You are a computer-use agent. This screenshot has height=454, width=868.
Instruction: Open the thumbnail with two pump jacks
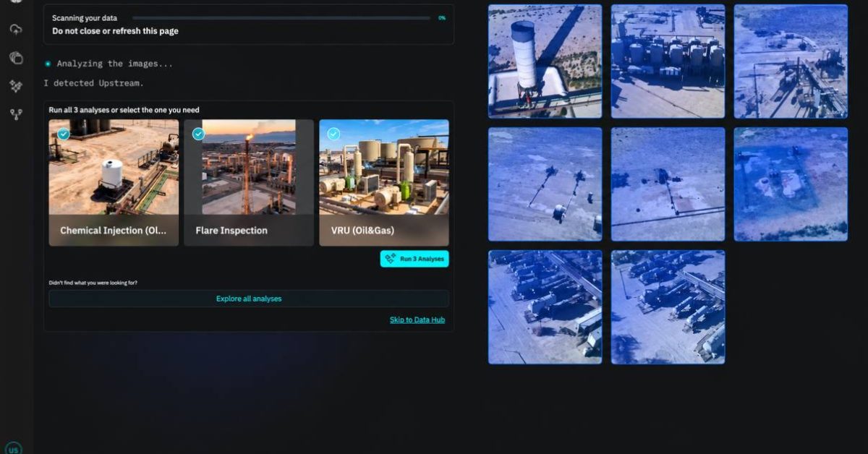(x=545, y=184)
